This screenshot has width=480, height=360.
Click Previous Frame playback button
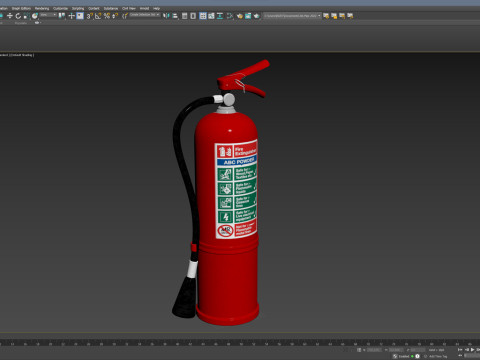coord(467,349)
